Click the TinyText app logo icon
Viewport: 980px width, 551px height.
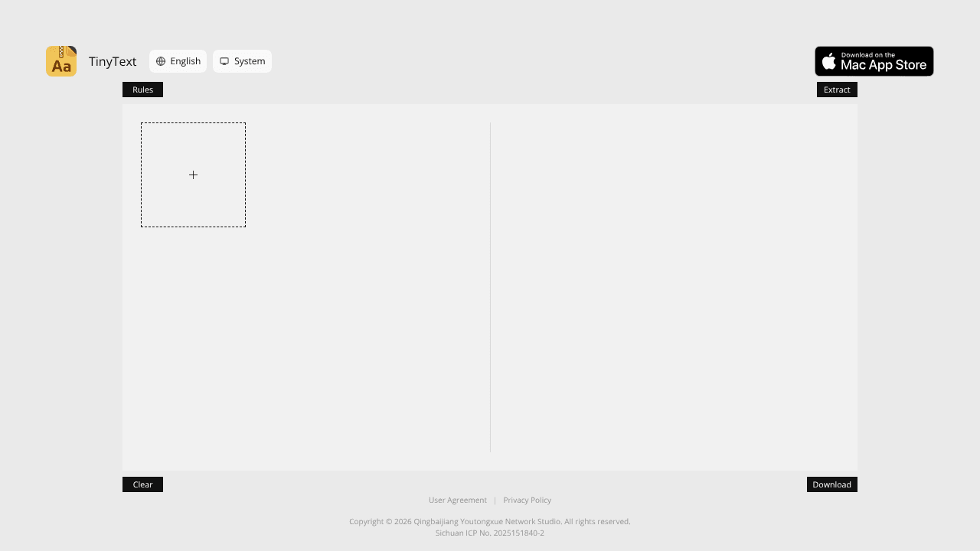(61, 61)
